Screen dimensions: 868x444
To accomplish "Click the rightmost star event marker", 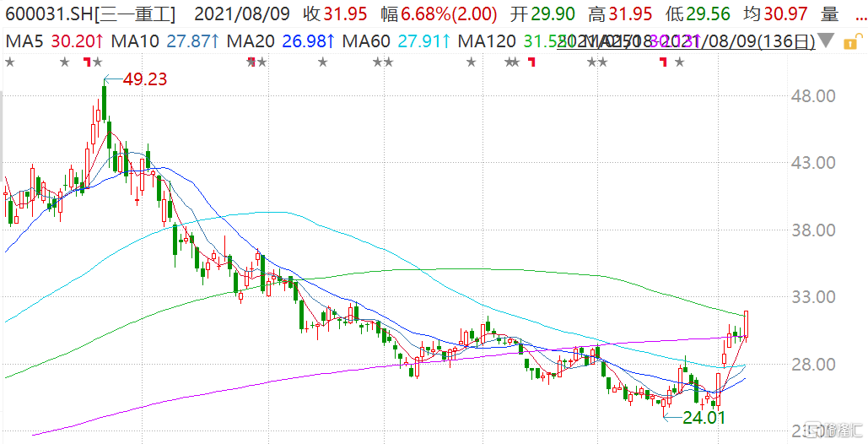I will click(680, 62).
